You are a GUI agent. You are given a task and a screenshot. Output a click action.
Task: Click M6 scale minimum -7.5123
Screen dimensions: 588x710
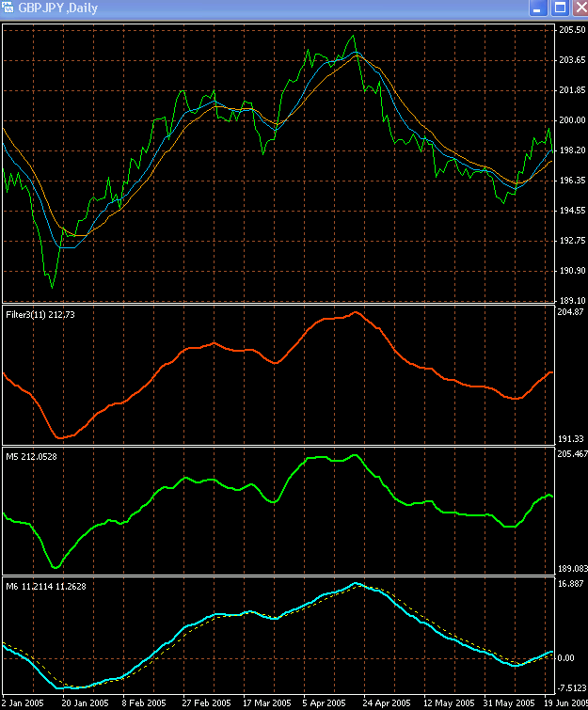coord(572,687)
